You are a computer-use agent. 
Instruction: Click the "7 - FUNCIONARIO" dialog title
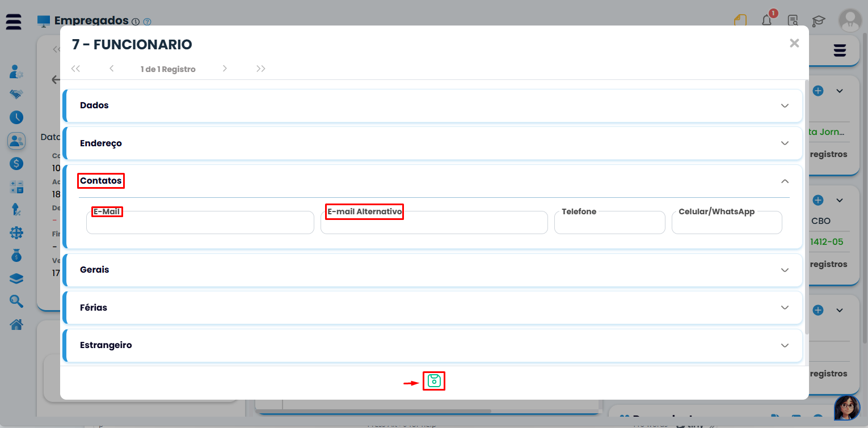132,44
